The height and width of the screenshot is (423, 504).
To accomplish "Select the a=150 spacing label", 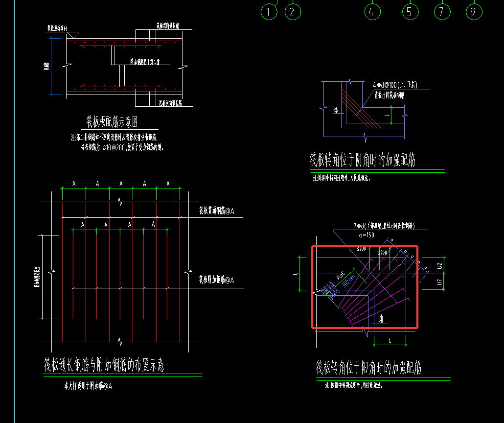I will [367, 235].
